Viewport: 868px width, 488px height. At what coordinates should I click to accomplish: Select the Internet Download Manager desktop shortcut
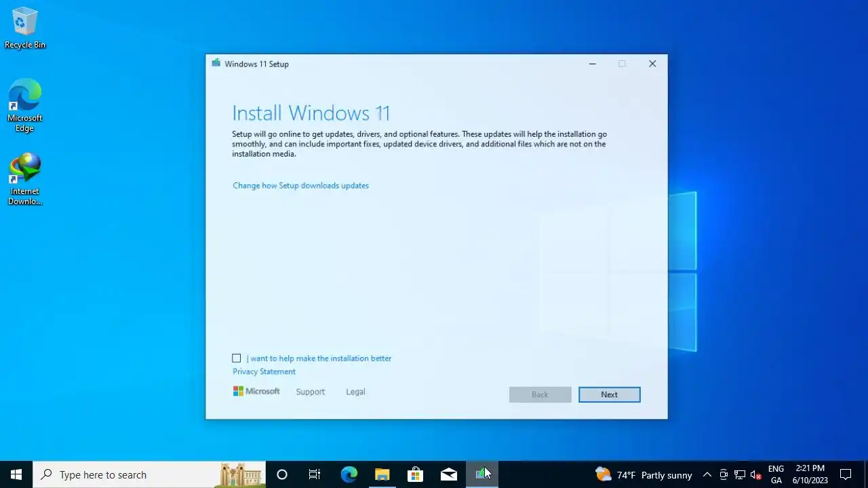point(25,179)
